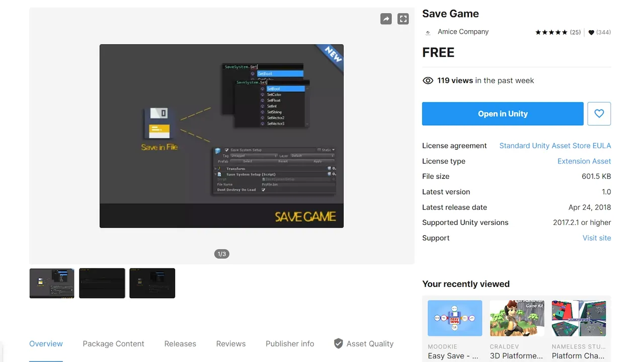Viewport: 644px width, 362px height.
Task: Select the second preview thumbnail
Action: tap(102, 283)
